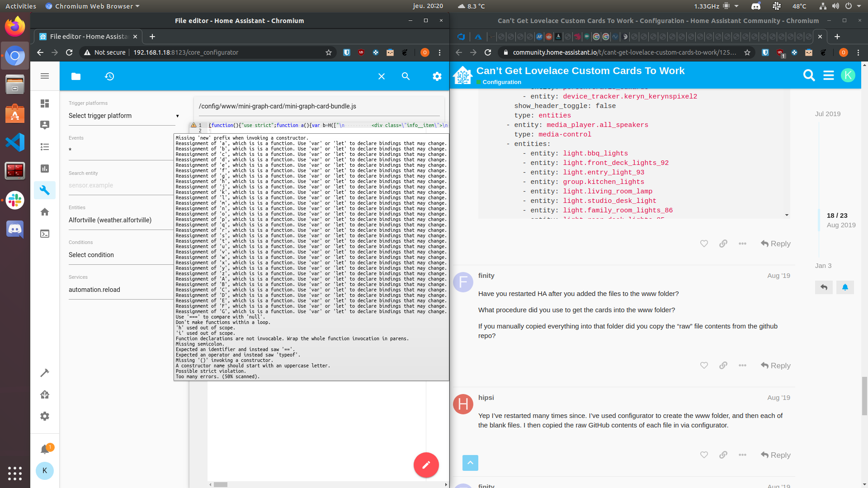Reply to hipsi's post
Image resolution: width=868 pixels, height=488 pixels.
776,455
